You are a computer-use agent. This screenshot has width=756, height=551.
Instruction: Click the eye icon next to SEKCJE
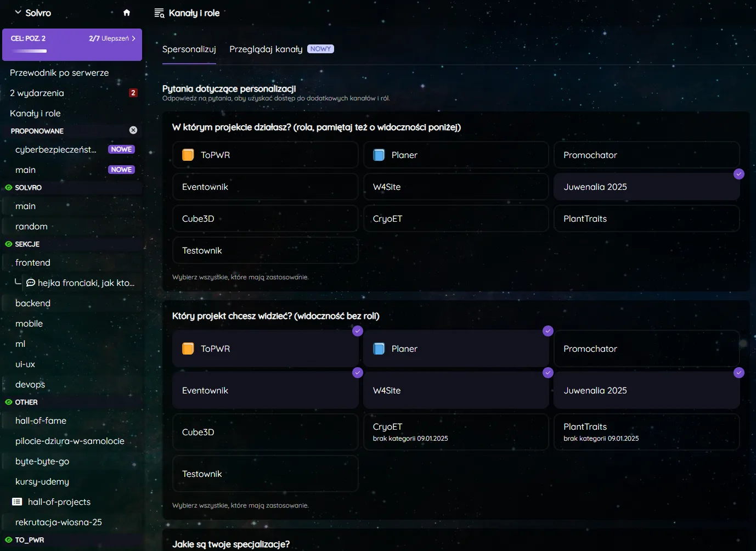pyautogui.click(x=8, y=244)
